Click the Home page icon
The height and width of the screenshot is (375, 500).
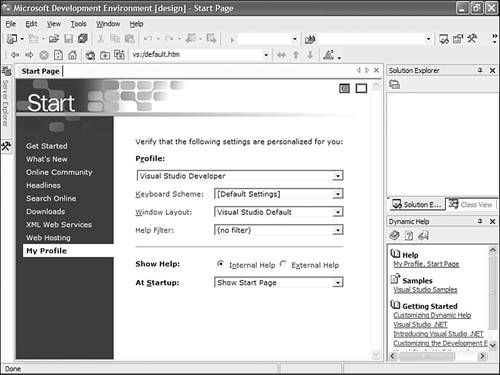(x=73, y=55)
